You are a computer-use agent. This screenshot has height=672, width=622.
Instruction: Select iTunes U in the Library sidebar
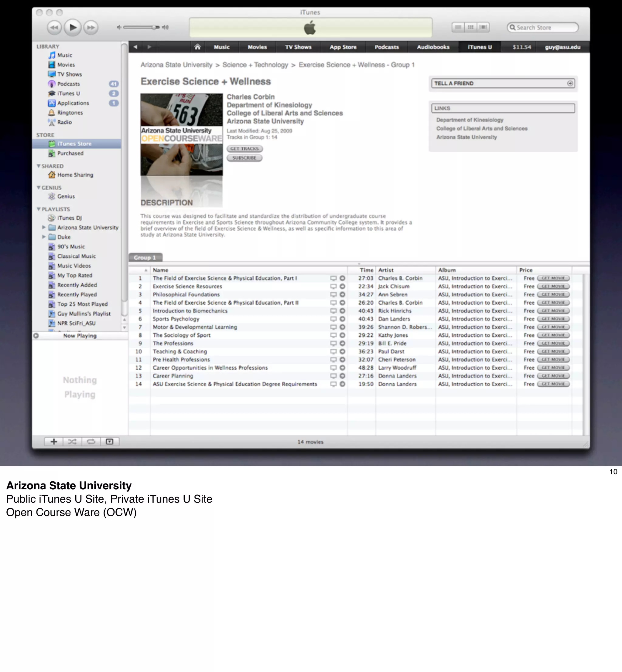(x=69, y=93)
